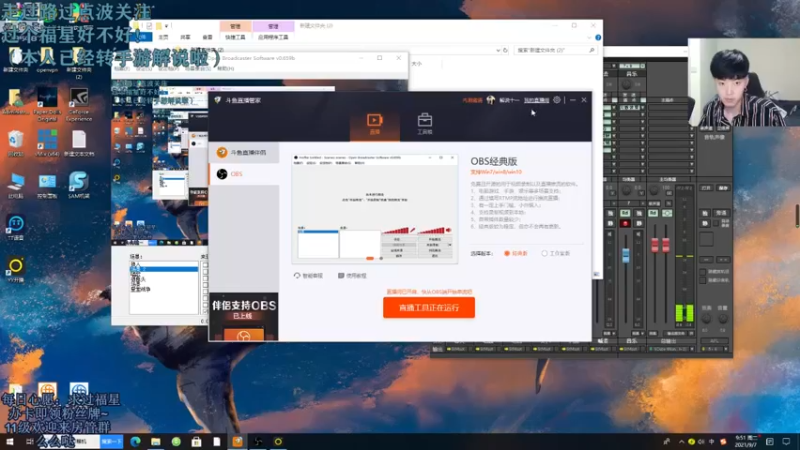800x450 pixels.
Task: Open the 新建文本文档 desktop file
Action: tap(79, 143)
